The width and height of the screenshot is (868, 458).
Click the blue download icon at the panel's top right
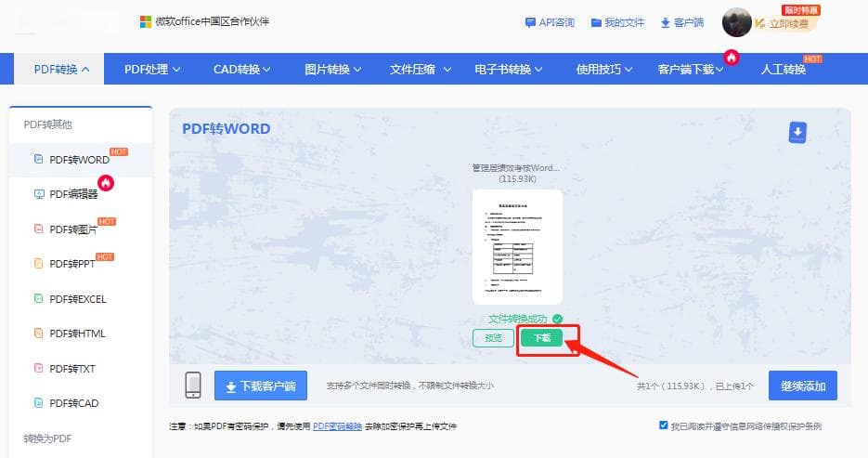pos(797,132)
